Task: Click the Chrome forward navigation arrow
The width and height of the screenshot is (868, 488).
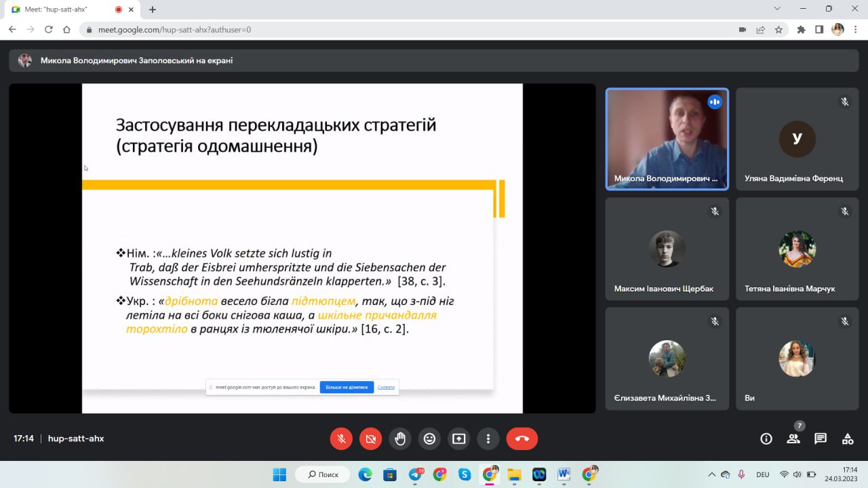Action: pyautogui.click(x=31, y=30)
